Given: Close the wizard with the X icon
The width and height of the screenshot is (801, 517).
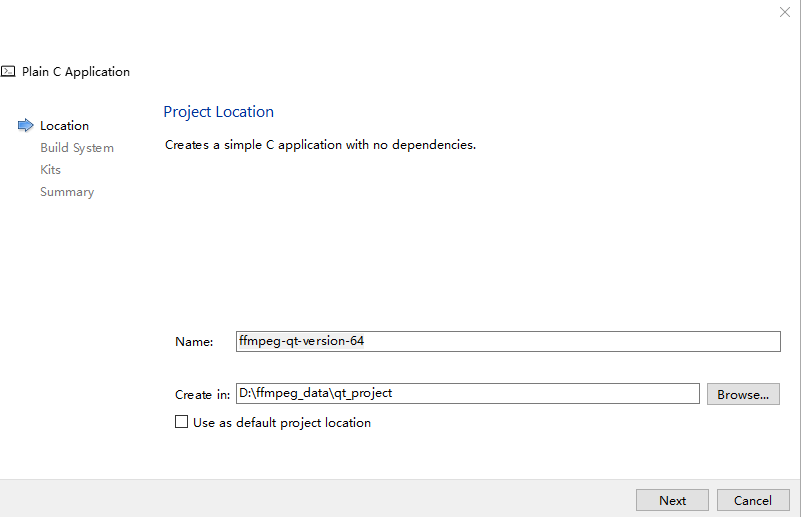Looking at the screenshot, I should [785, 12].
